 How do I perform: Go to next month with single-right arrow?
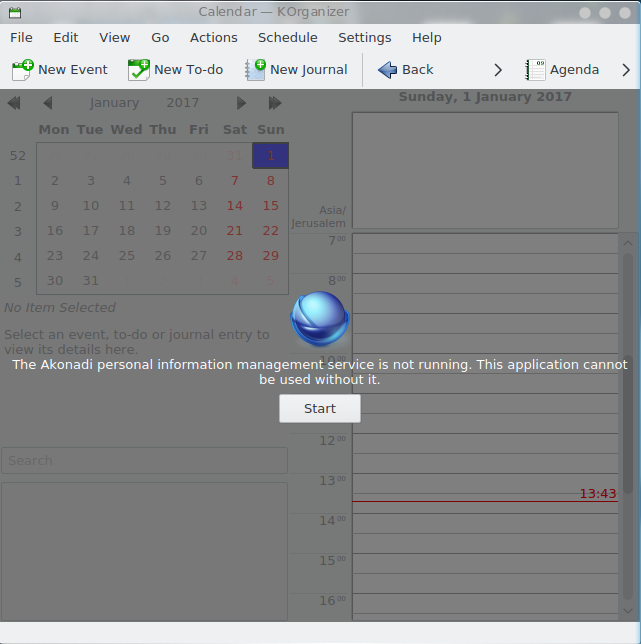(241, 103)
